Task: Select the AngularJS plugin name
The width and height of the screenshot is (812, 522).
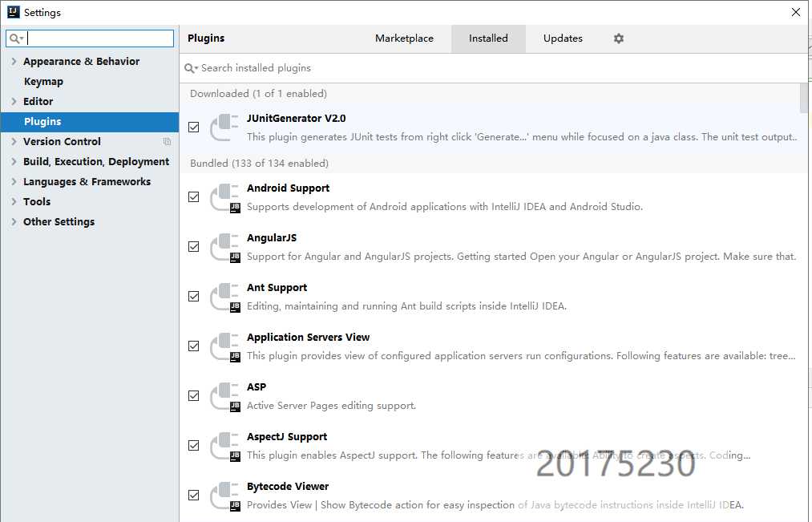Action: (272, 238)
